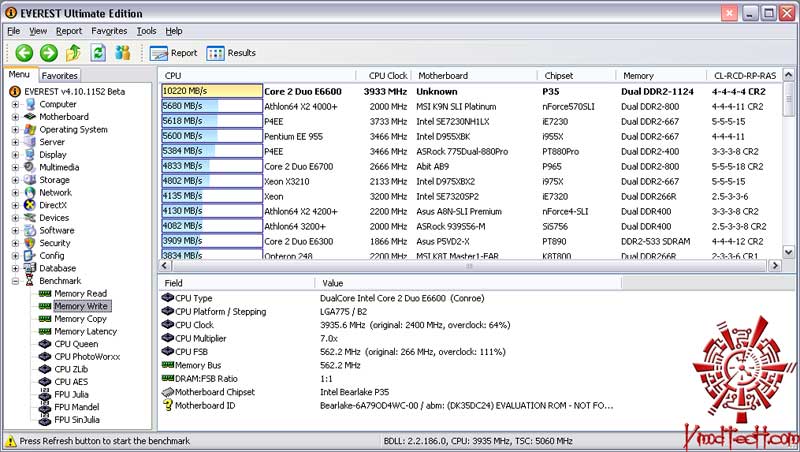The height and width of the screenshot is (452, 800).
Task: Select the Motherboard tree icon
Action: point(30,117)
